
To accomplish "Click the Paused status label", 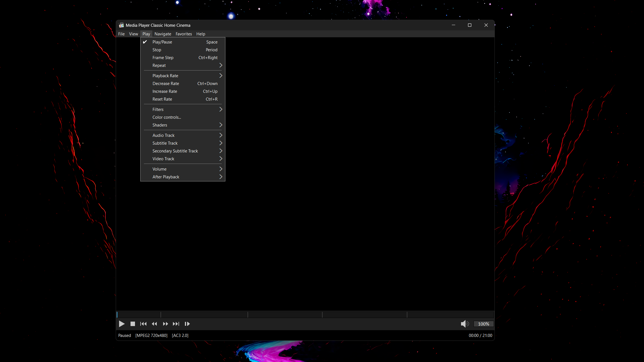I will (124, 336).
